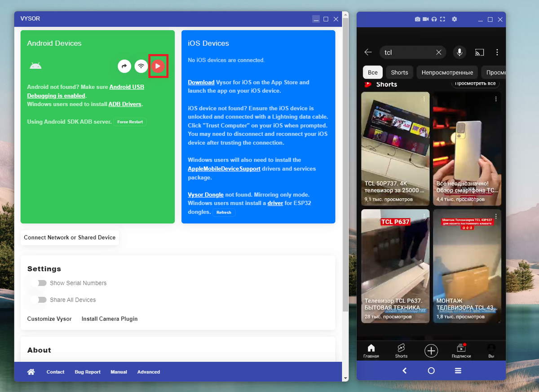Click the Refresh button for Vysor Dongle
539x392 pixels.
224,212
